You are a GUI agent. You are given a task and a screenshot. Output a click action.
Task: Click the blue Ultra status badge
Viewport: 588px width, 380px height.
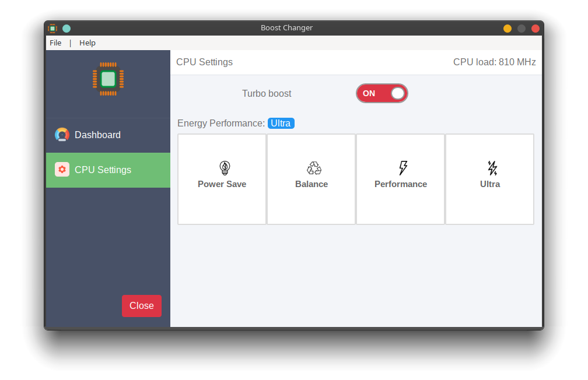pos(281,124)
